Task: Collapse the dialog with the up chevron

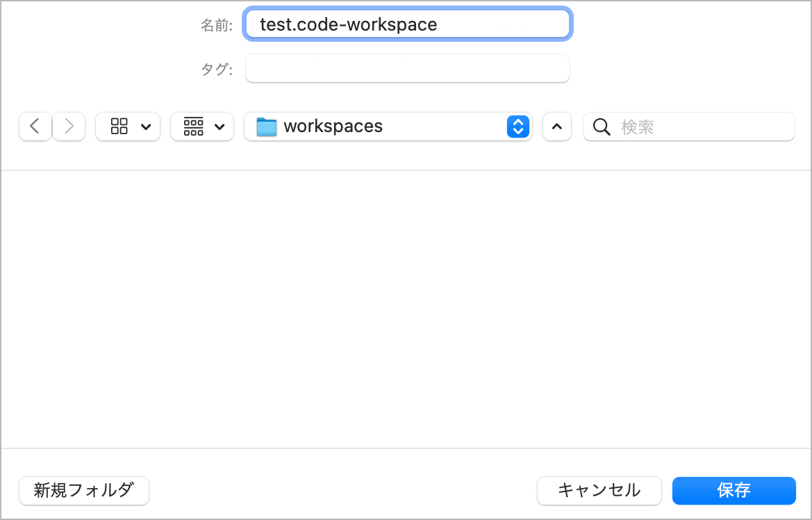Action: [x=556, y=127]
